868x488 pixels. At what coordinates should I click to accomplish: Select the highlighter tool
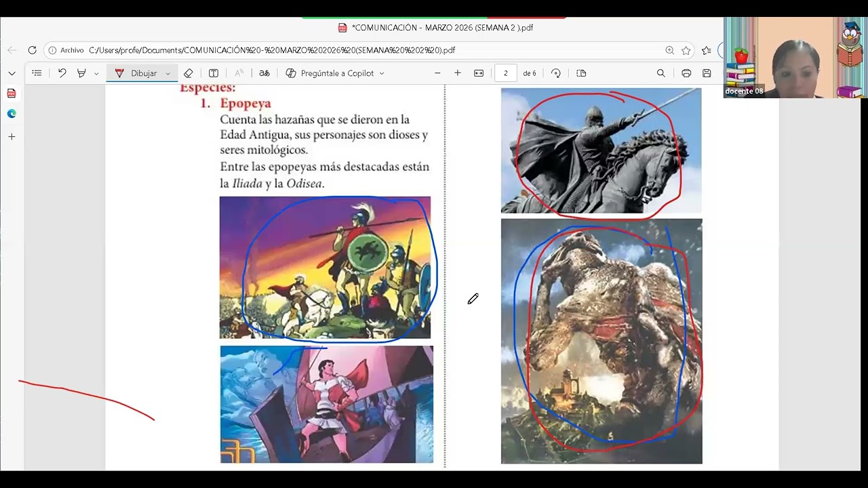[81, 73]
